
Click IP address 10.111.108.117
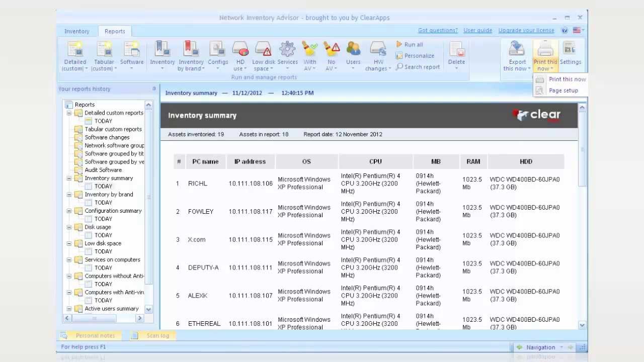pyautogui.click(x=251, y=212)
